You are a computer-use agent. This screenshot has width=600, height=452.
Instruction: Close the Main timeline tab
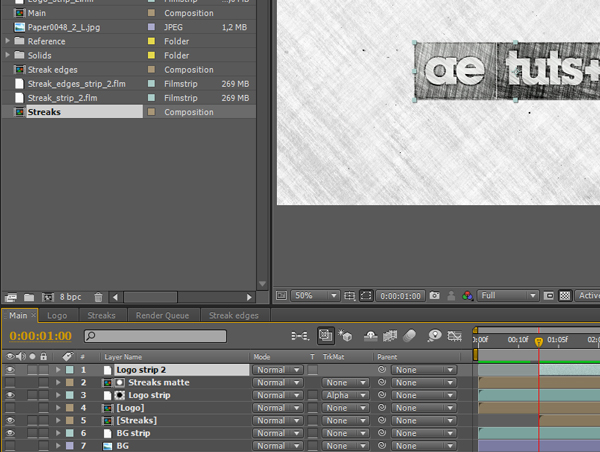point(34,315)
